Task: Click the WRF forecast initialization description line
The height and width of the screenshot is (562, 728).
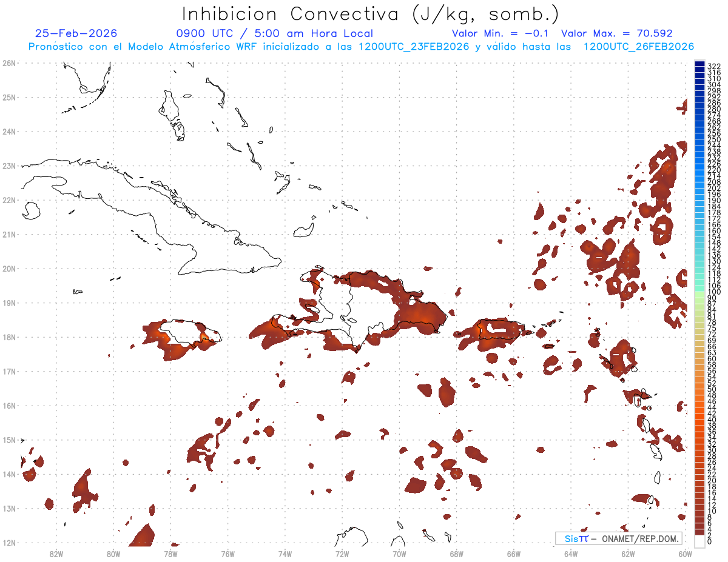Action: (361, 47)
